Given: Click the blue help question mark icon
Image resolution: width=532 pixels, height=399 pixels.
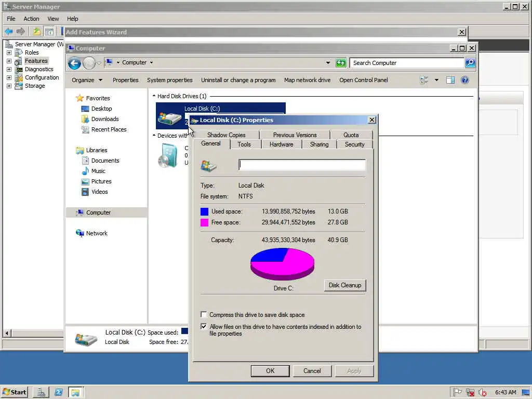Looking at the screenshot, I should coord(465,80).
